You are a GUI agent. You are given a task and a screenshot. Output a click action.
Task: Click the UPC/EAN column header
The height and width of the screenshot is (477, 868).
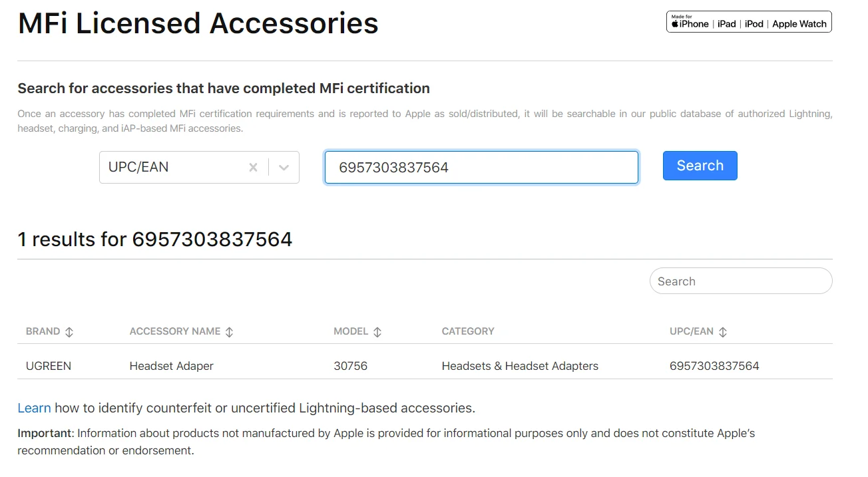pyautogui.click(x=691, y=331)
